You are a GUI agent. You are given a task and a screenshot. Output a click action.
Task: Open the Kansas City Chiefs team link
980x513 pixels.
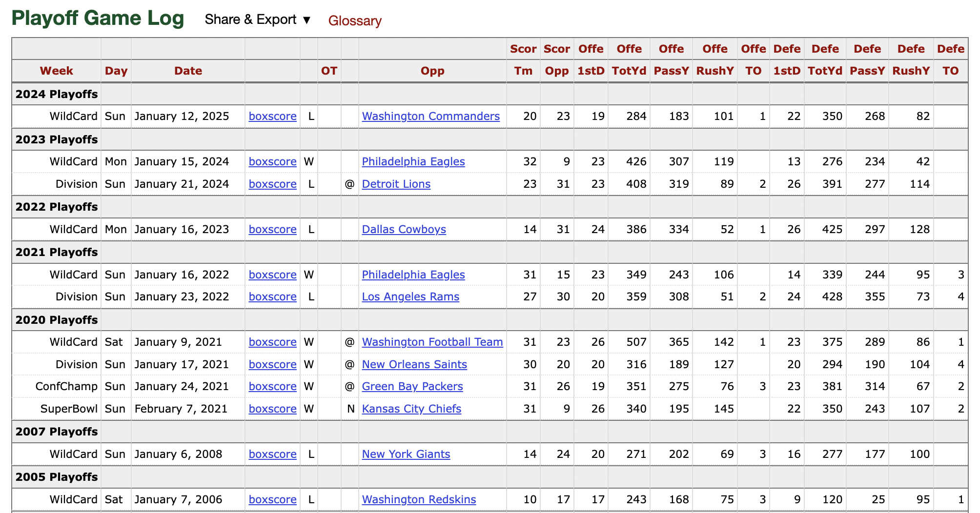411,409
